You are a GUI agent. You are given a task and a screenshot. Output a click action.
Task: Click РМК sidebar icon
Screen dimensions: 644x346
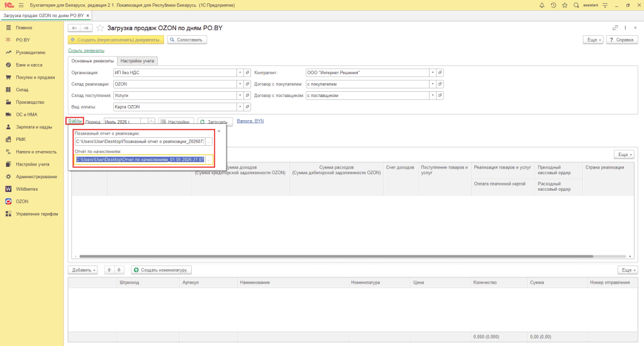pyautogui.click(x=8, y=139)
